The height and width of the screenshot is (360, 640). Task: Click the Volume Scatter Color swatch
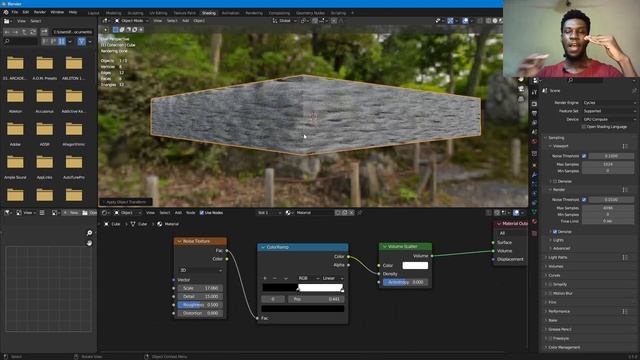[415, 265]
